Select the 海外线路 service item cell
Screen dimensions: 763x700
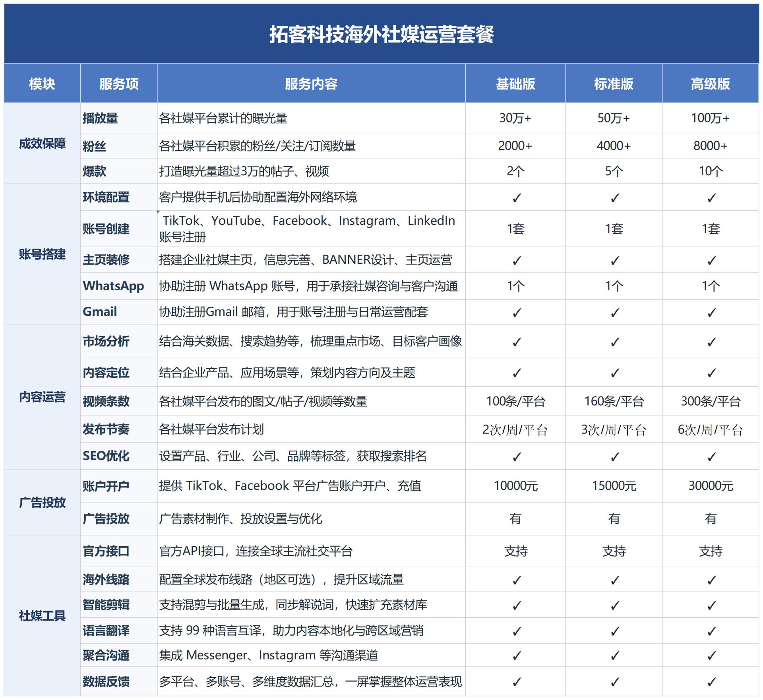click(x=119, y=580)
